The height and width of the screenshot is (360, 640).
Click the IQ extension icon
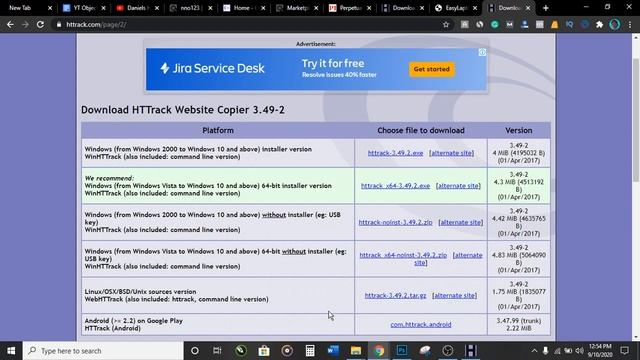(x=569, y=24)
